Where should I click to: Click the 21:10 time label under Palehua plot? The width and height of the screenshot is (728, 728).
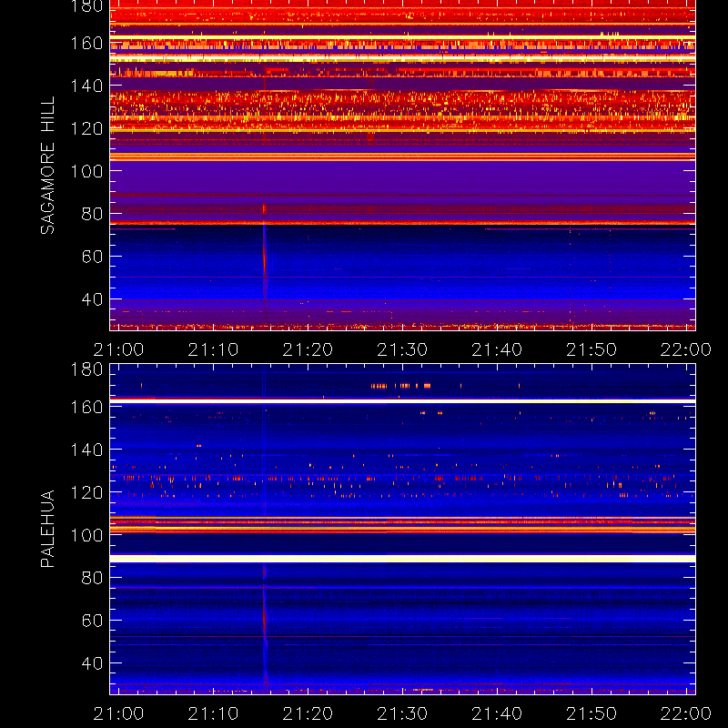(x=213, y=713)
